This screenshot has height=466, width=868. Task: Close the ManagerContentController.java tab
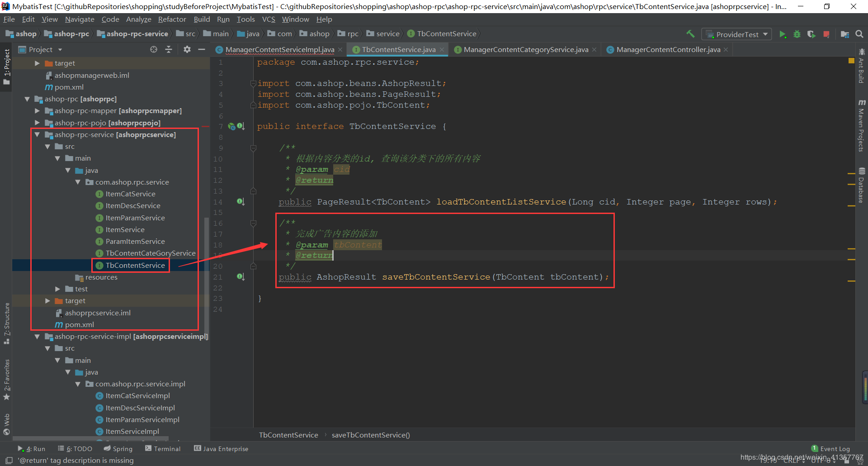(726, 50)
